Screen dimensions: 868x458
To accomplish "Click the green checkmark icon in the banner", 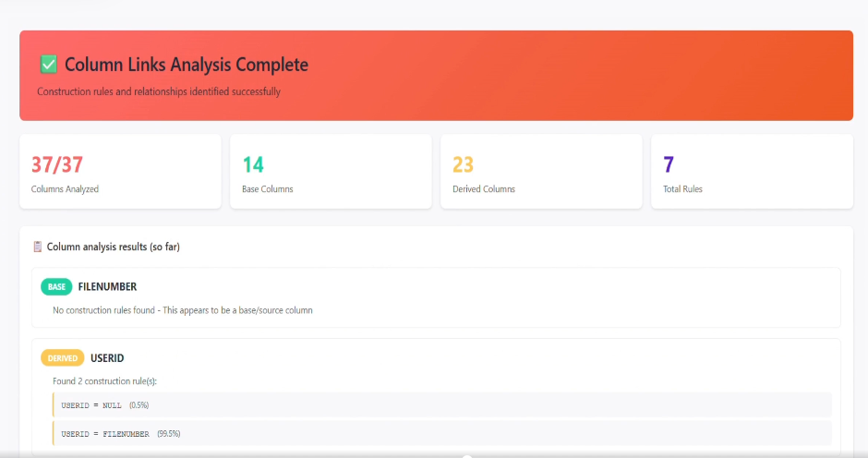I will tap(49, 65).
